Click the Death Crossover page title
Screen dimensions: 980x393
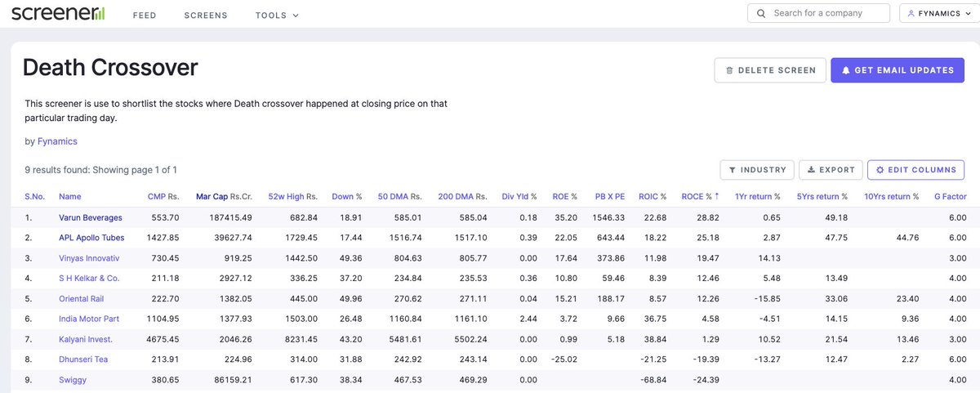pyautogui.click(x=110, y=67)
